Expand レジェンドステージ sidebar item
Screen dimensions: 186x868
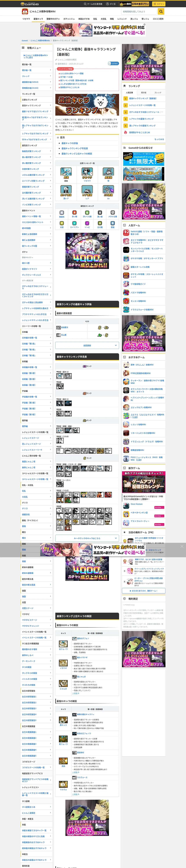tap(37, 438)
